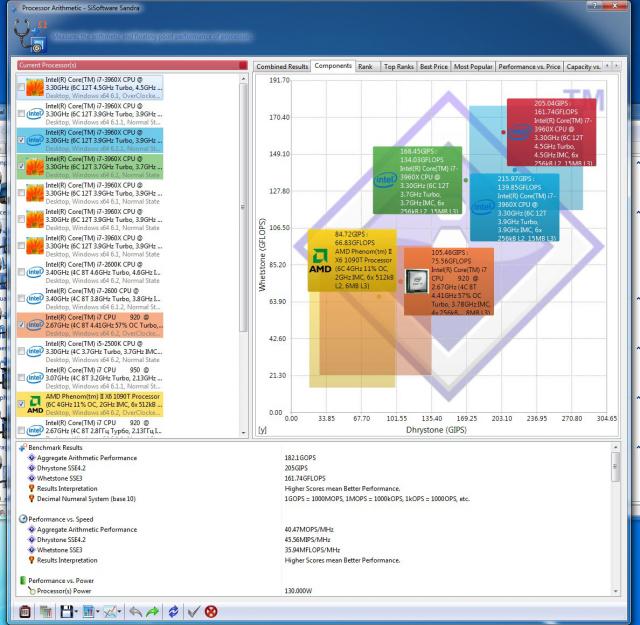Uncheck the blue-highlighted i7-3960X 3.9GHz entry
The height and width of the screenshot is (625, 640).
(21, 140)
